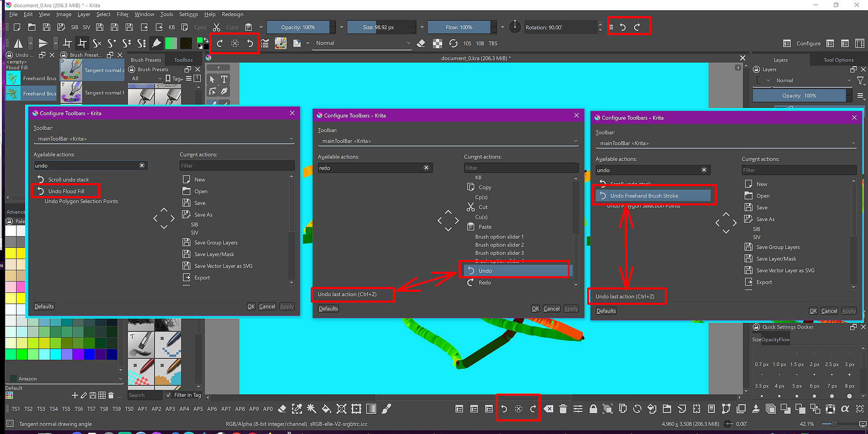Open the Filter menu

coord(122,14)
